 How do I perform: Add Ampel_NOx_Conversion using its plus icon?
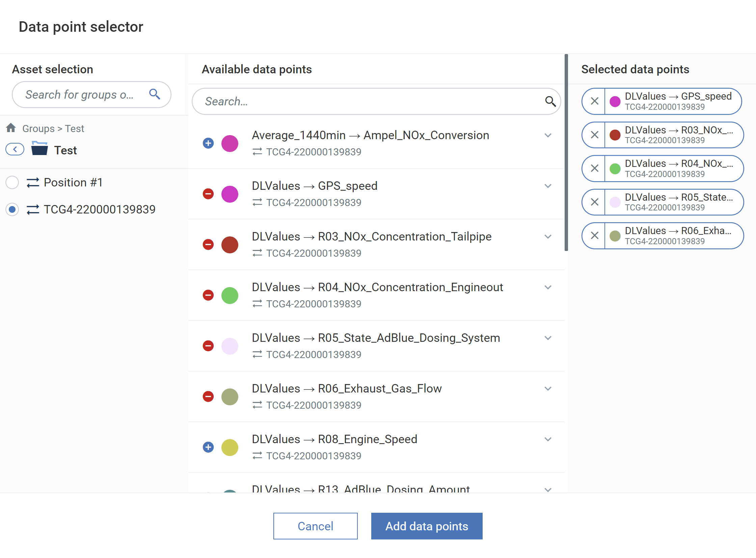click(x=208, y=143)
